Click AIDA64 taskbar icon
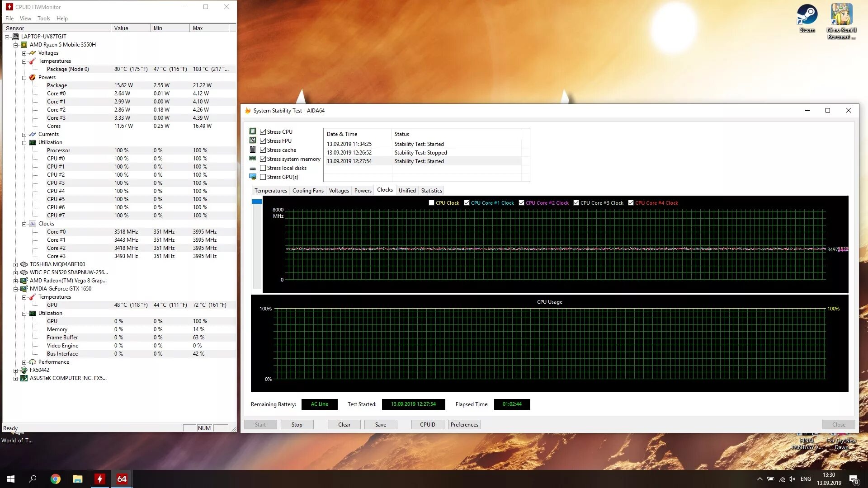The width and height of the screenshot is (868, 488). coord(122,479)
